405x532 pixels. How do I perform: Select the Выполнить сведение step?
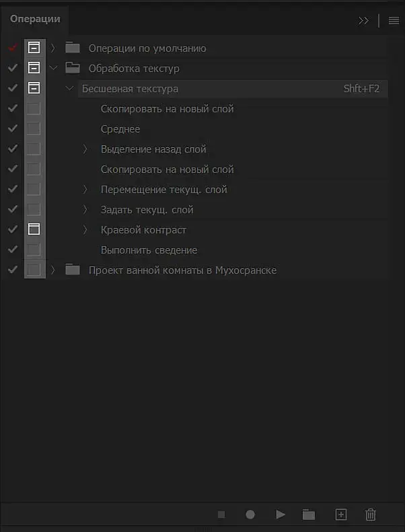click(149, 250)
